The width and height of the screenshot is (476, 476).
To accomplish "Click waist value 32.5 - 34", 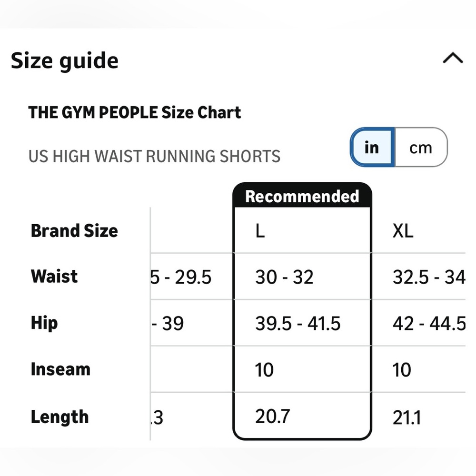I will pos(429,277).
